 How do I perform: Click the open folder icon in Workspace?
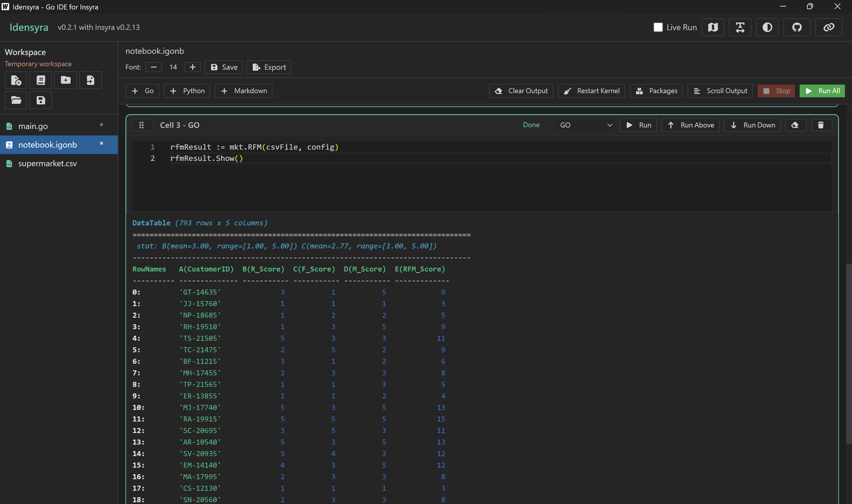16,100
